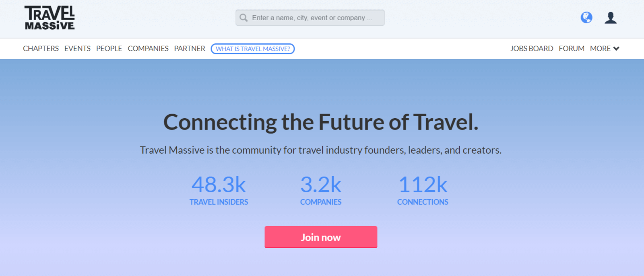Select PEOPLE in the navigation bar
Viewport: 644px width, 276px height.
click(x=109, y=48)
